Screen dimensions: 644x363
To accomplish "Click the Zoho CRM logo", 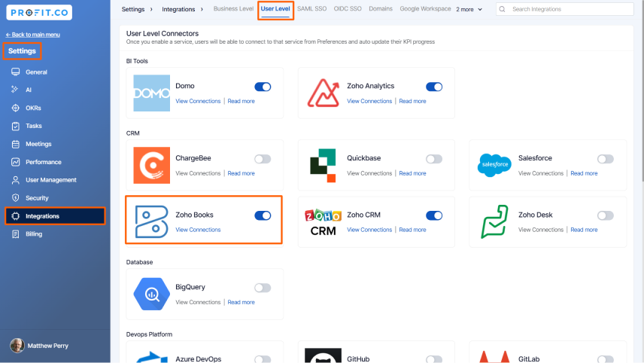I will pyautogui.click(x=324, y=222).
